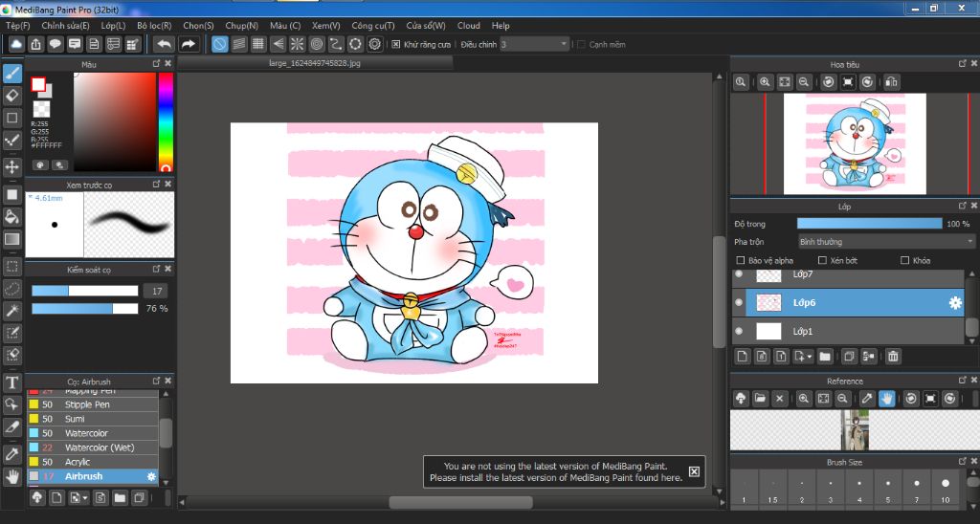The height and width of the screenshot is (524, 980).
Task: Zoom in on the Navigator panel
Action: click(x=765, y=82)
